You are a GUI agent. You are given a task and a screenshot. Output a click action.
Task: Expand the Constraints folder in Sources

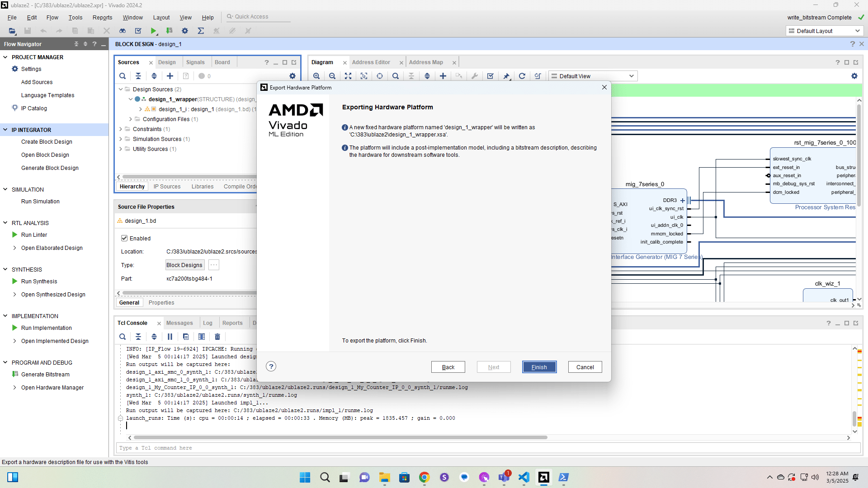(x=121, y=129)
